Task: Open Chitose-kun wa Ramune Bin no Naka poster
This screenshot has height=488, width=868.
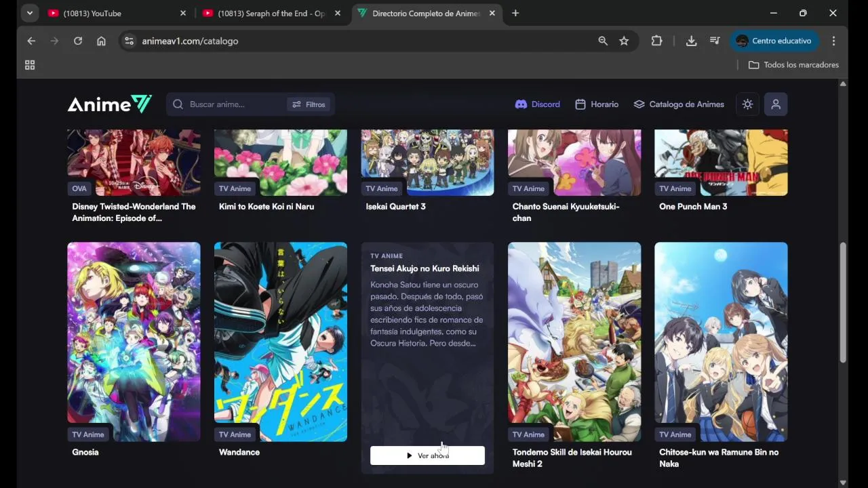Action: click(721, 342)
